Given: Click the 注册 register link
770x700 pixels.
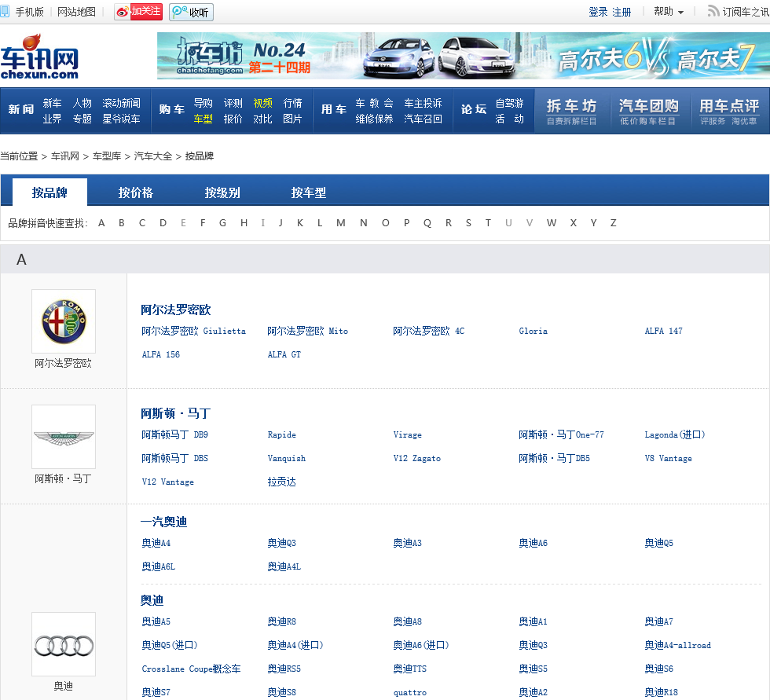Looking at the screenshot, I should (x=621, y=12).
